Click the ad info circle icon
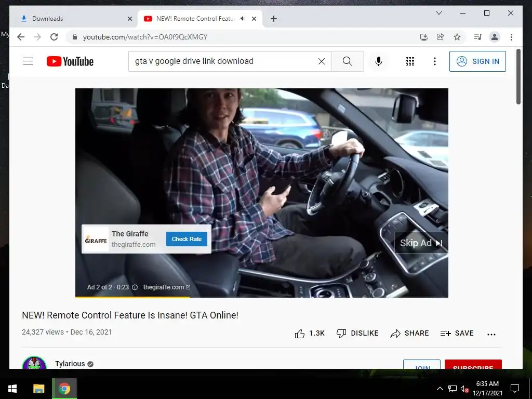532x399 pixels. pyautogui.click(x=135, y=287)
